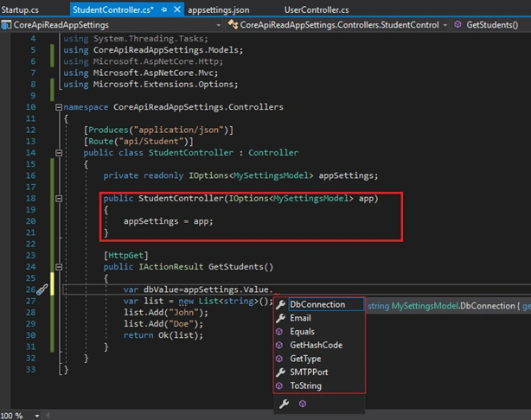Click using Microsoft.Extensions.Options; line
Viewport: 531px width, 420px height.
tap(150, 85)
